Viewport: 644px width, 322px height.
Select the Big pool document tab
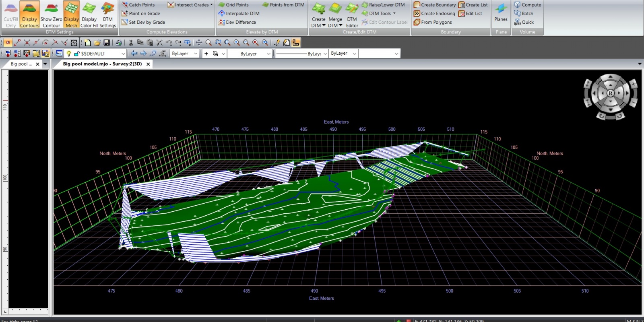(x=21, y=64)
